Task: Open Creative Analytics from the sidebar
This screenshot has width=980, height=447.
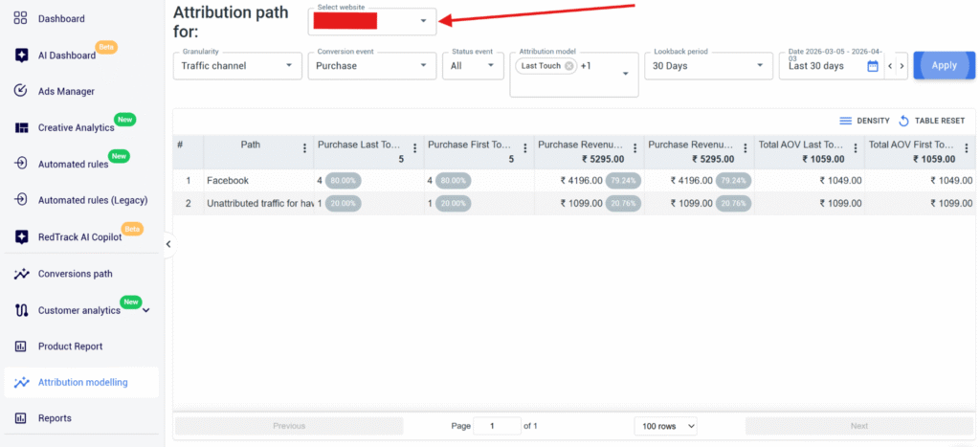Action: click(77, 127)
